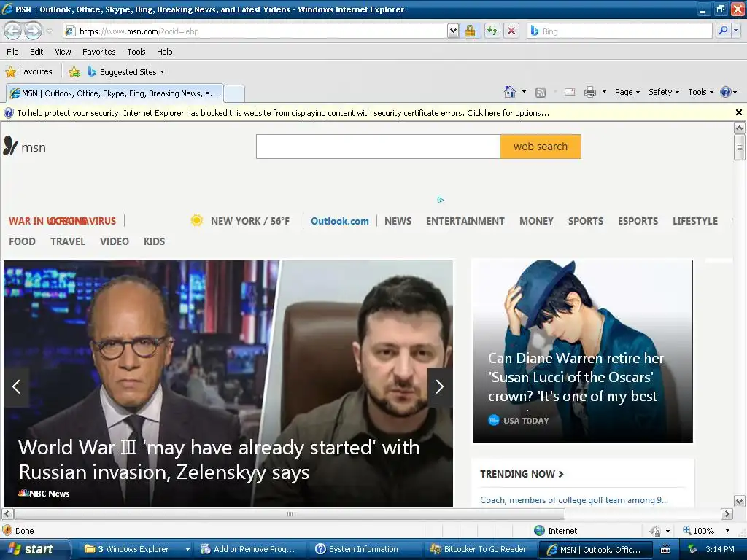The height and width of the screenshot is (560, 747).
Task: Open search provider options dropdown arrow
Action: point(735,31)
